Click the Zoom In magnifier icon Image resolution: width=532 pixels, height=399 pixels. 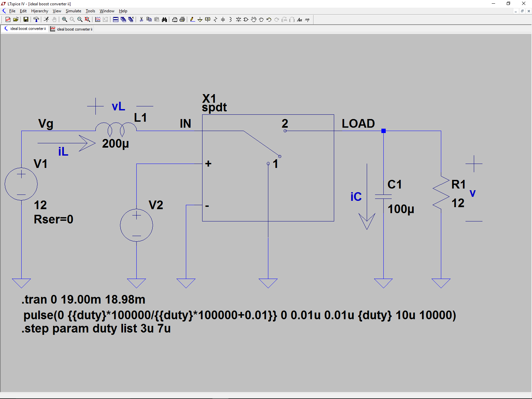[x=65, y=20]
